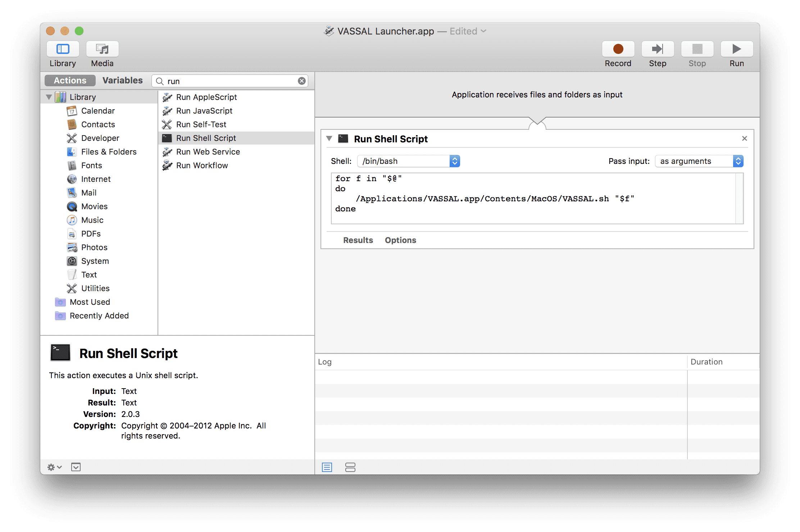Collapse the Library tree in the sidebar
The width and height of the screenshot is (800, 532).
pos(49,96)
